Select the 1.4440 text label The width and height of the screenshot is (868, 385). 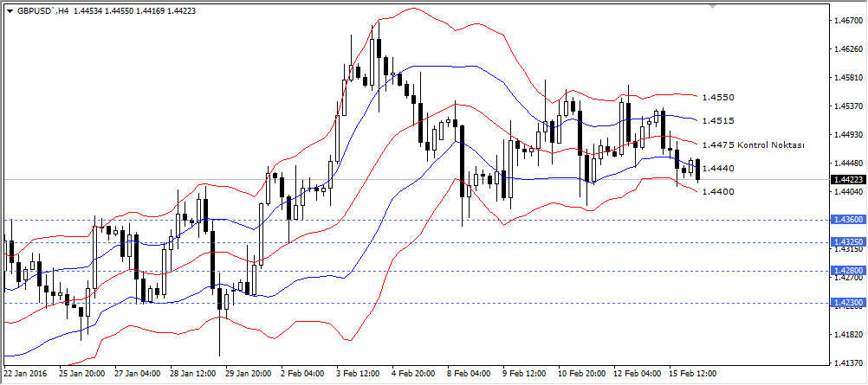tap(718, 168)
